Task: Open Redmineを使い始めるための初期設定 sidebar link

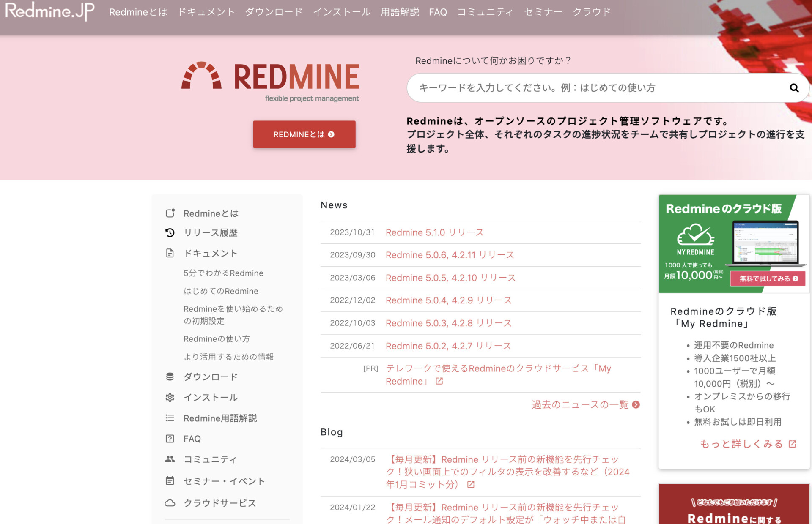Action: 233,315
